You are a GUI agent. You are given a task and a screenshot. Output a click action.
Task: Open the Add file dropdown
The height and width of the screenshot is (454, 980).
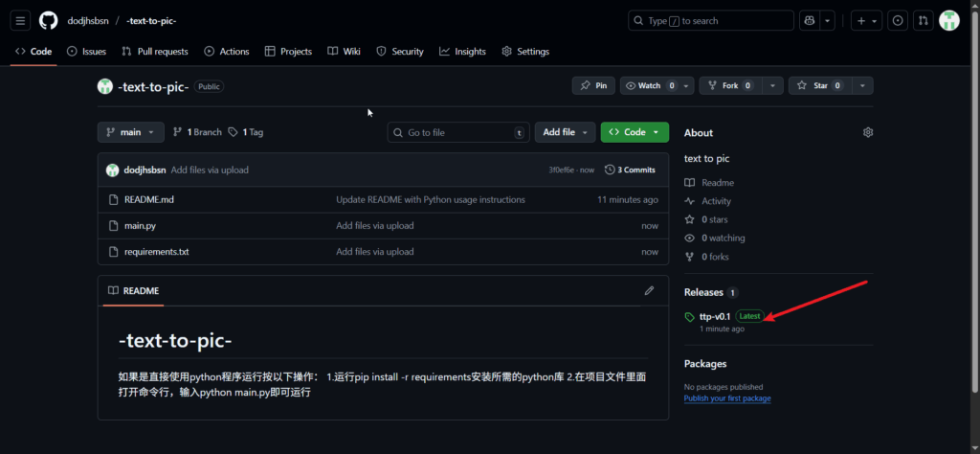click(x=565, y=132)
